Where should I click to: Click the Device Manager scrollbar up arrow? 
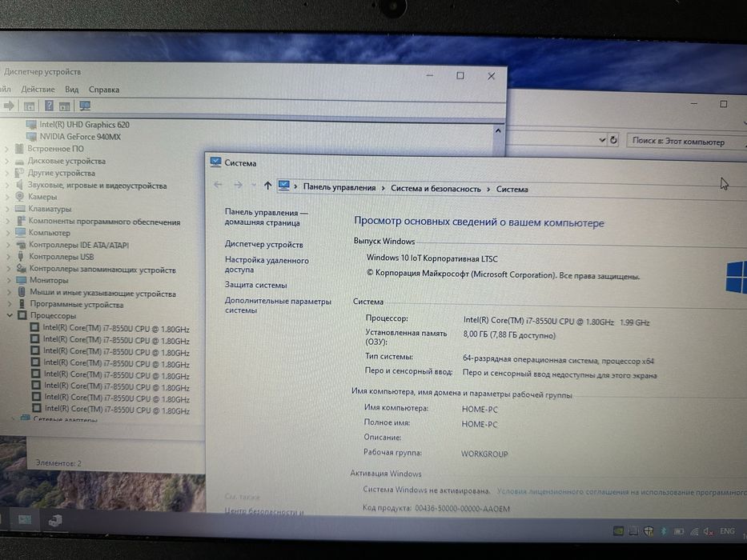[x=498, y=130]
